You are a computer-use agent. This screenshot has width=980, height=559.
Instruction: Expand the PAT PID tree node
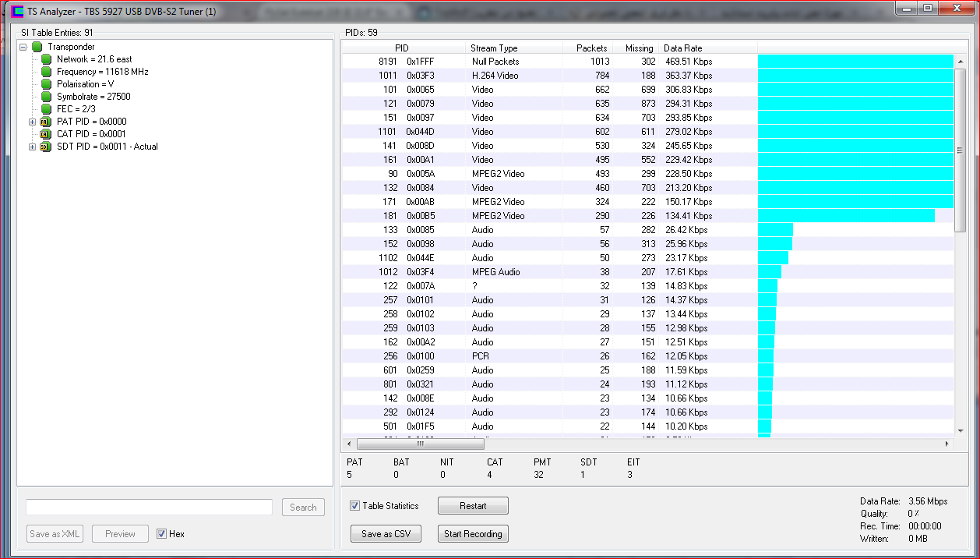point(32,122)
